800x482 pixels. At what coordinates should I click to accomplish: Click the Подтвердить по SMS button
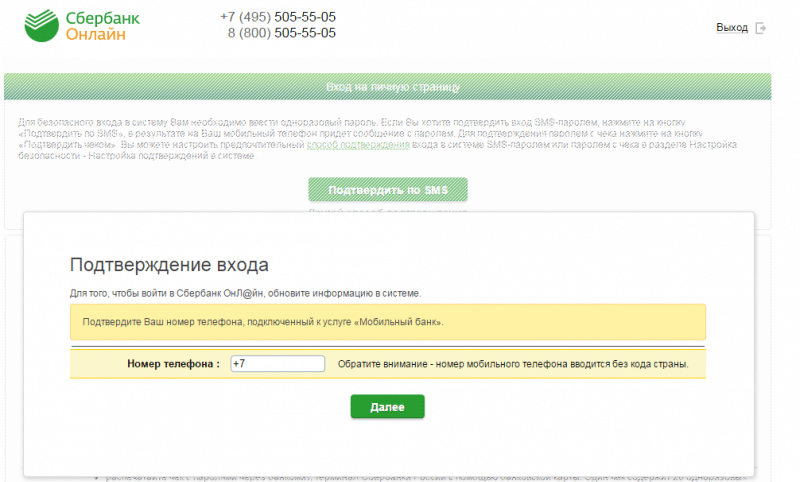(388, 190)
